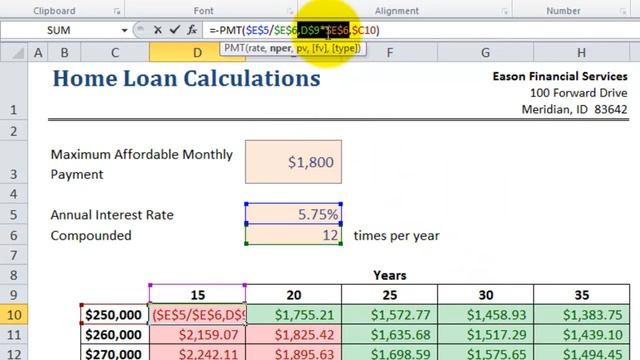Select column F header
The height and width of the screenshot is (360, 640).
[389, 53]
